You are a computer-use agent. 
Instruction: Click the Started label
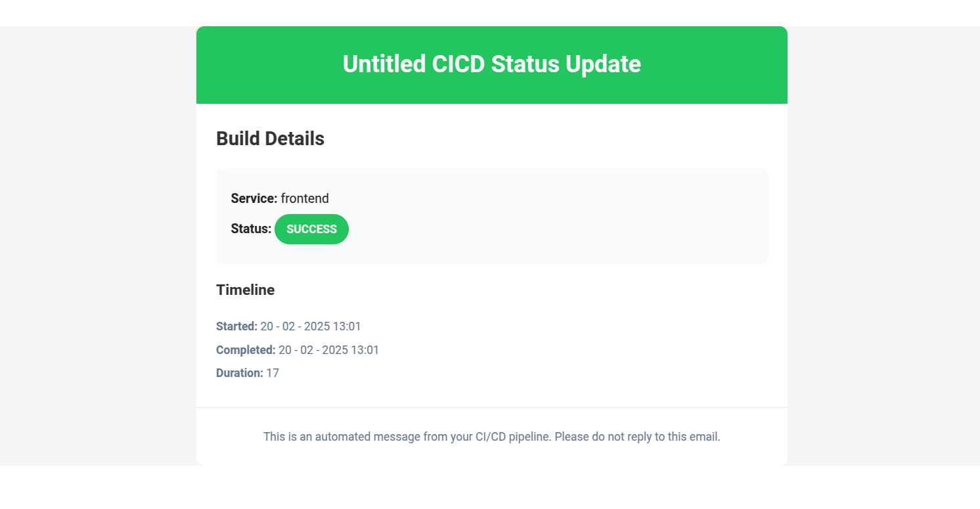(236, 326)
